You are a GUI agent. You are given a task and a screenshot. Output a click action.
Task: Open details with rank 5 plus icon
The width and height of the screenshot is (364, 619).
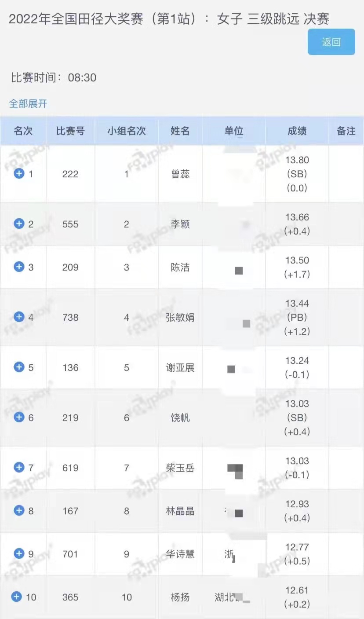[x=19, y=367]
